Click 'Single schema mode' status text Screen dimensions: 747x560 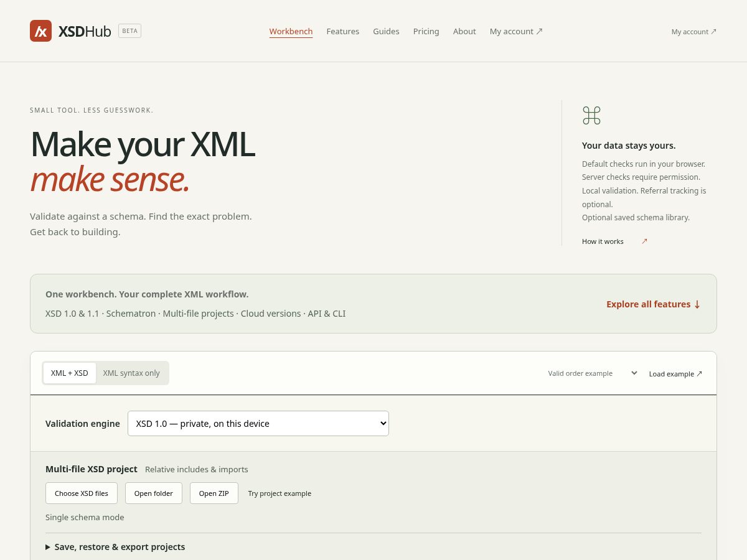85,518
